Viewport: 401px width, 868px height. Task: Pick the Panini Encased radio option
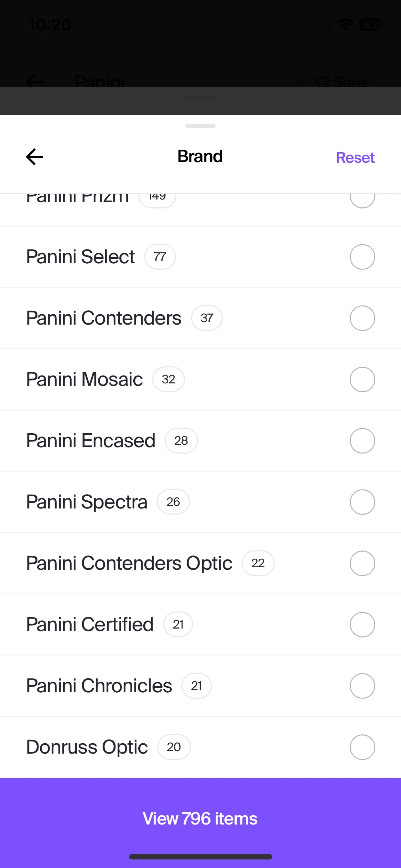point(362,441)
